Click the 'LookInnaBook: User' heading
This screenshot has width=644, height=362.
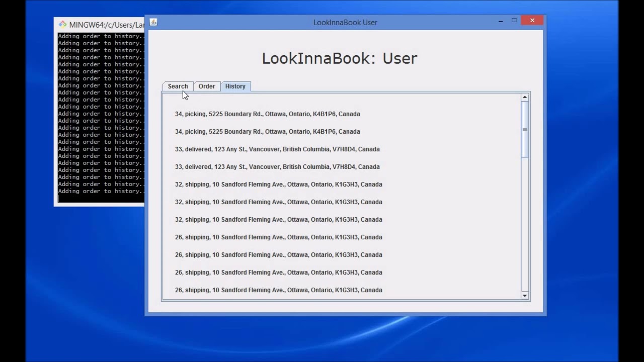click(340, 58)
